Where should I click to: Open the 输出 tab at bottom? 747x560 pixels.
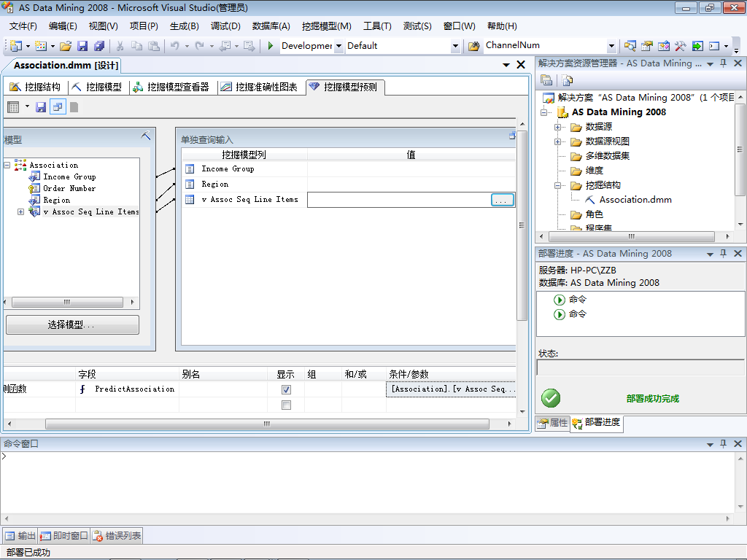click(x=20, y=536)
